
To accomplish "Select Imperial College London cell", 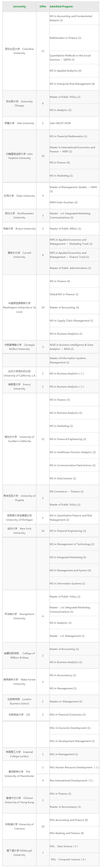I will tap(19, 754).
